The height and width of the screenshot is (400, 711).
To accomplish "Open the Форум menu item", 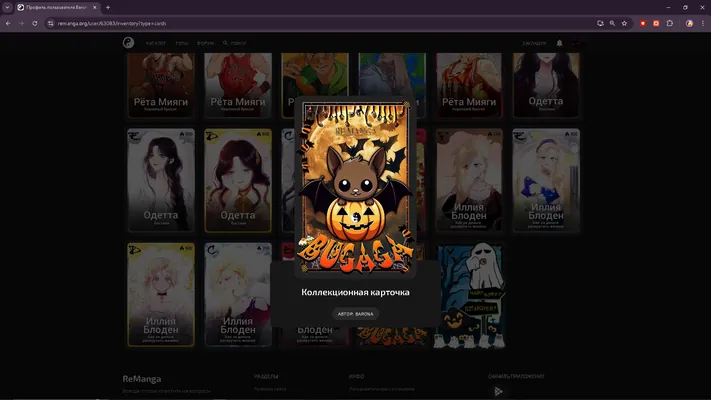I will point(205,43).
